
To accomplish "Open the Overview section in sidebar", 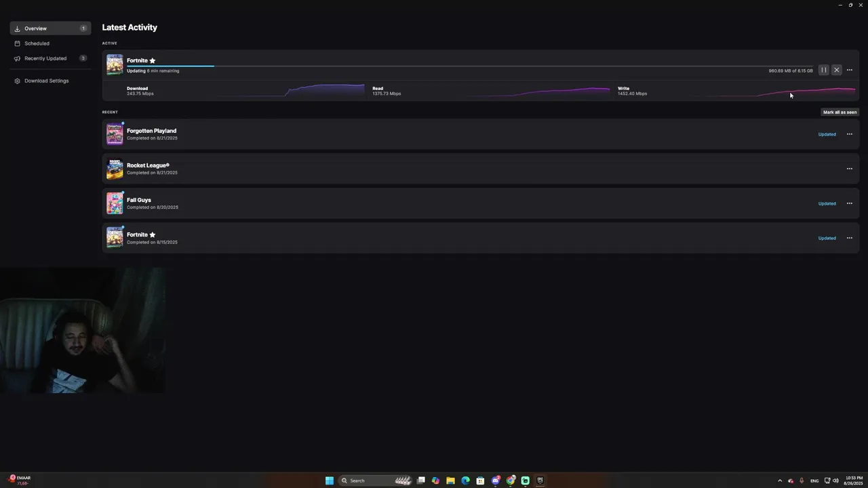I will tap(50, 28).
